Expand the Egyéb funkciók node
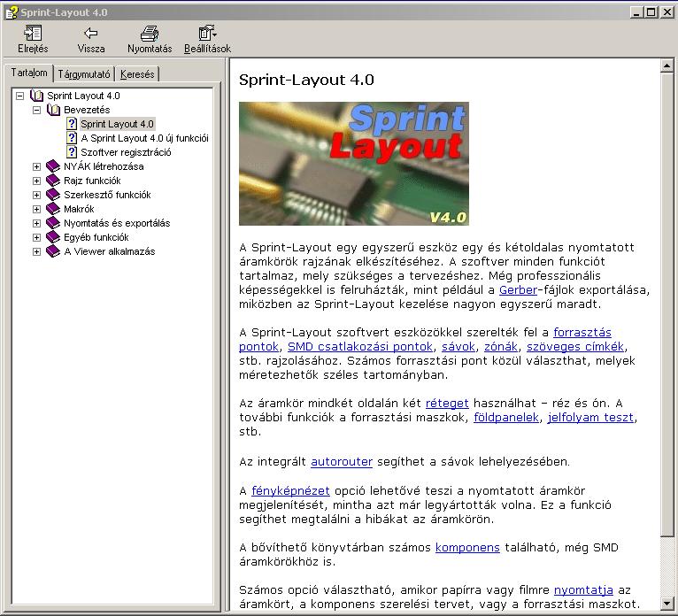 pyautogui.click(x=37, y=238)
